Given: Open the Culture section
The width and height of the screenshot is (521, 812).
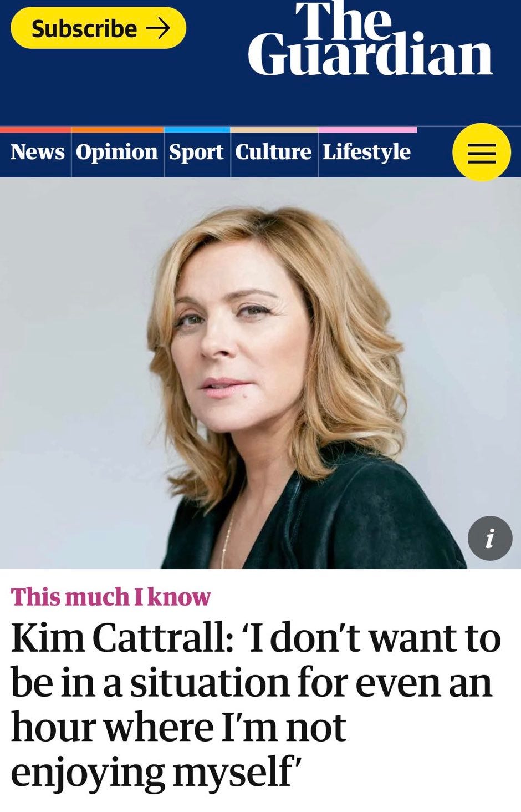Looking at the screenshot, I should tap(273, 152).
